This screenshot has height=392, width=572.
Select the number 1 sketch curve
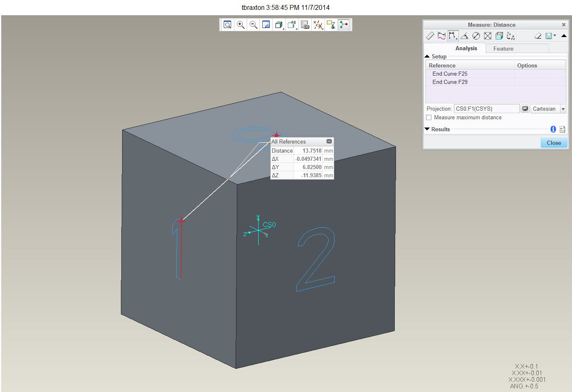pyautogui.click(x=178, y=249)
